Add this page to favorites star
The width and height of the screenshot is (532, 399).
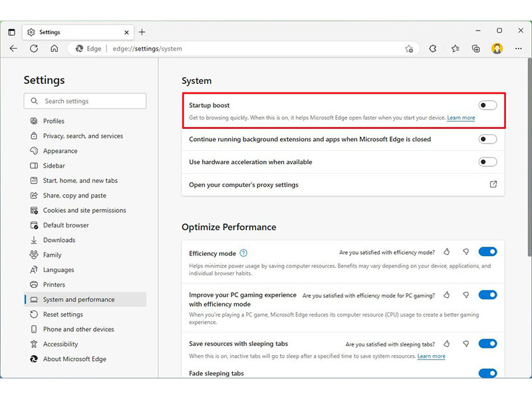[x=409, y=49]
